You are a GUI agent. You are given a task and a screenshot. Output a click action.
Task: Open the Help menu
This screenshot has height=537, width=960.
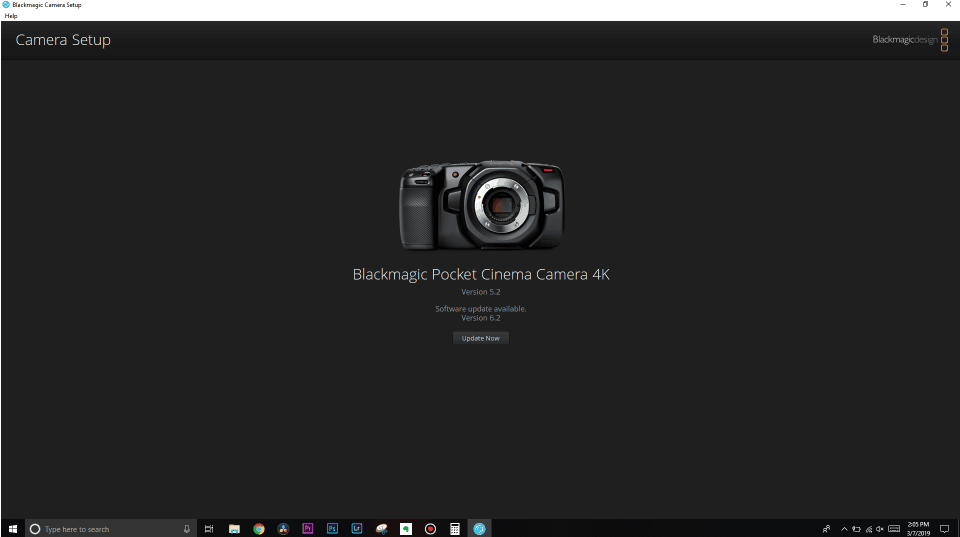(x=11, y=16)
